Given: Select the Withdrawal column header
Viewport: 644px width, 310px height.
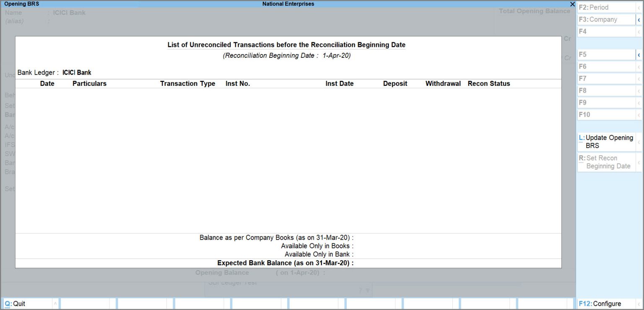Looking at the screenshot, I should tap(443, 84).
